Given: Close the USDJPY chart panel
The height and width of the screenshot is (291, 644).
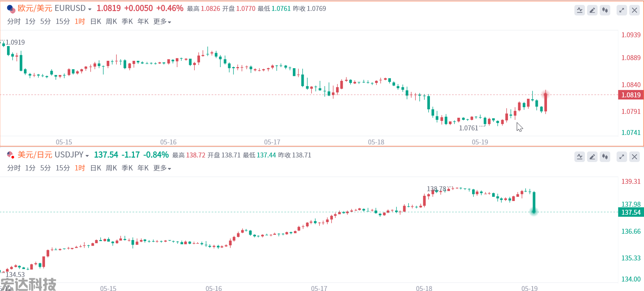Looking at the screenshot, I should pyautogui.click(x=635, y=157).
